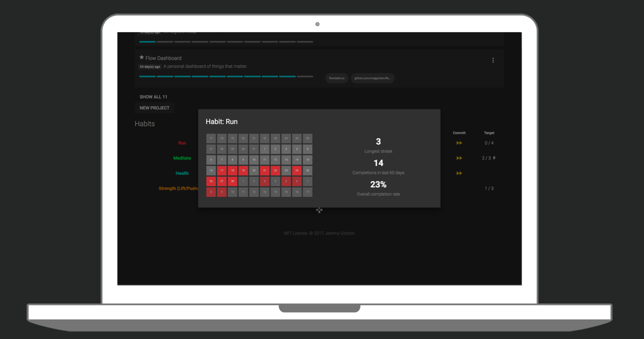Click commit arrows for Run habit

pyautogui.click(x=459, y=143)
